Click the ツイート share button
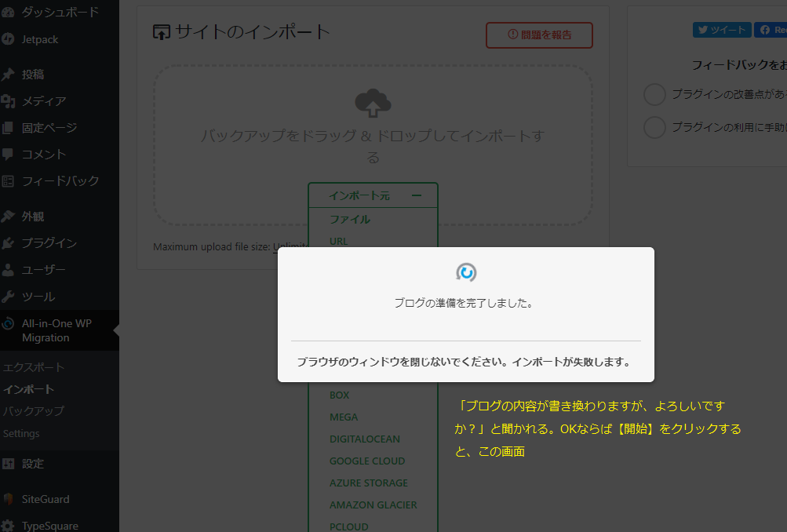This screenshot has width=787, height=532. point(722,30)
